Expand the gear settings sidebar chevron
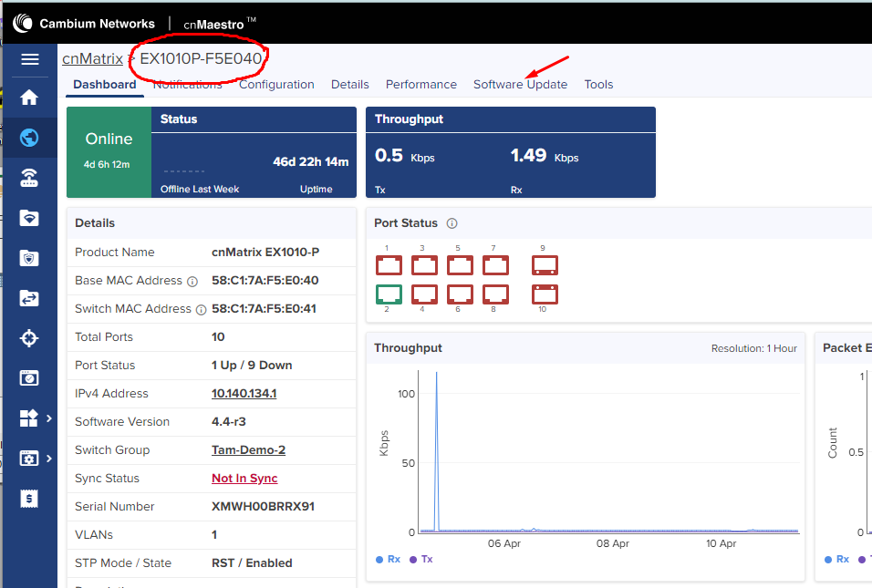The height and width of the screenshot is (588, 872). (x=49, y=459)
